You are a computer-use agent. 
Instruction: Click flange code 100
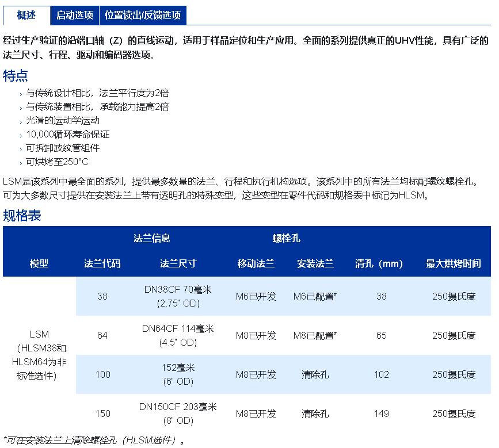pyautogui.click(x=103, y=374)
